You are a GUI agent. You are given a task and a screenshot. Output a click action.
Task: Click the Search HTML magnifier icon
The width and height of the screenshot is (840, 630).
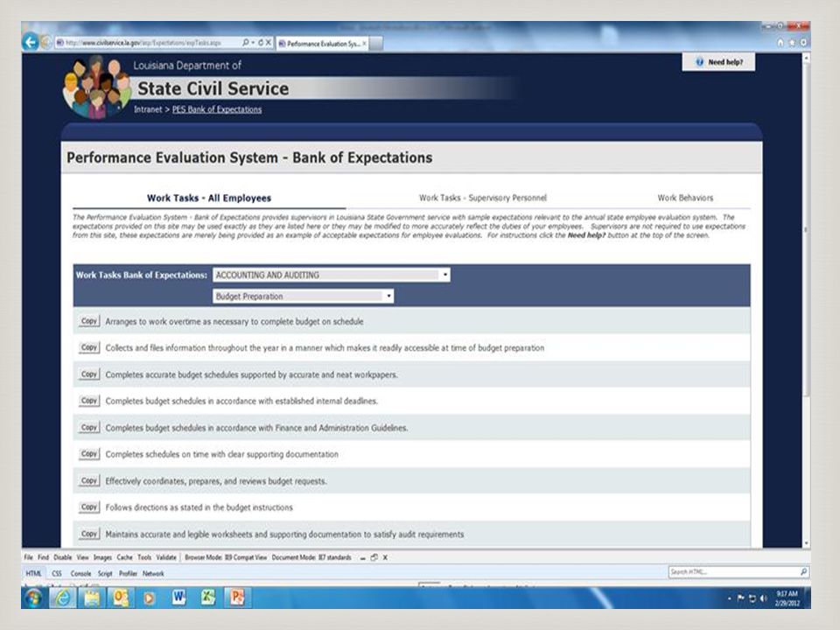pyautogui.click(x=803, y=572)
